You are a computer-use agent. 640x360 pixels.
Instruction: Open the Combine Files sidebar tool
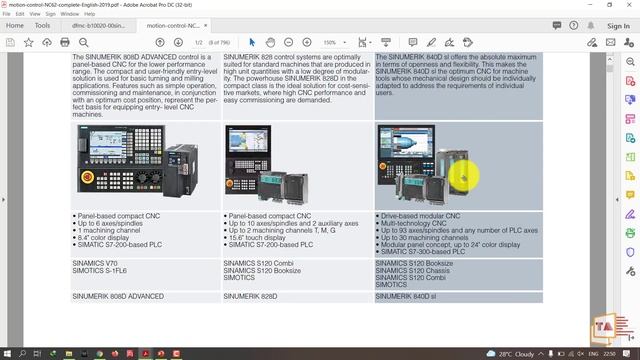click(630, 100)
